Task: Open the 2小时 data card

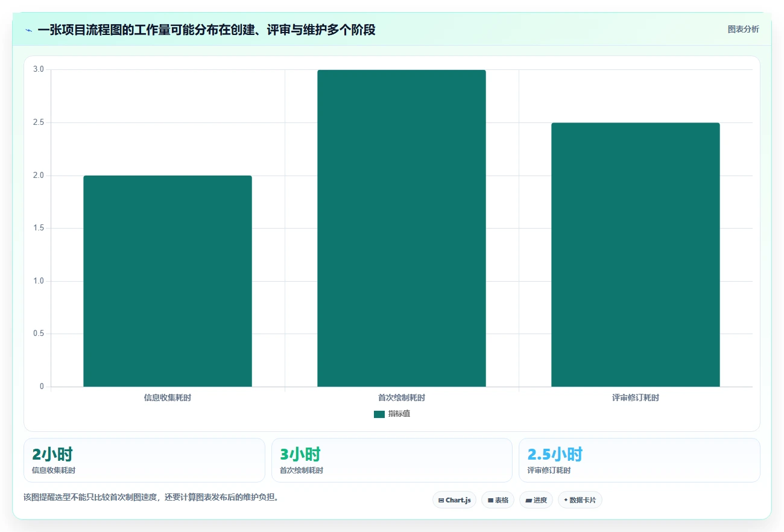Action: pos(144,460)
